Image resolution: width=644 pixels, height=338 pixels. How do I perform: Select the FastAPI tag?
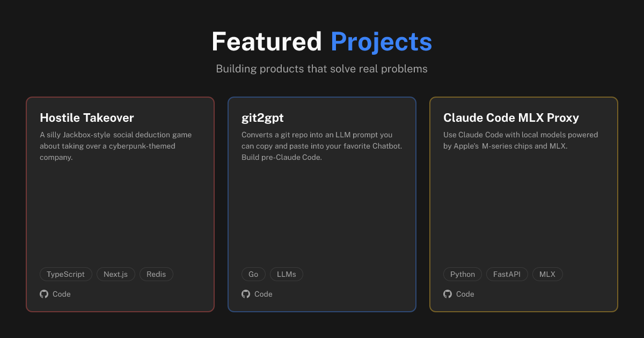coord(507,274)
